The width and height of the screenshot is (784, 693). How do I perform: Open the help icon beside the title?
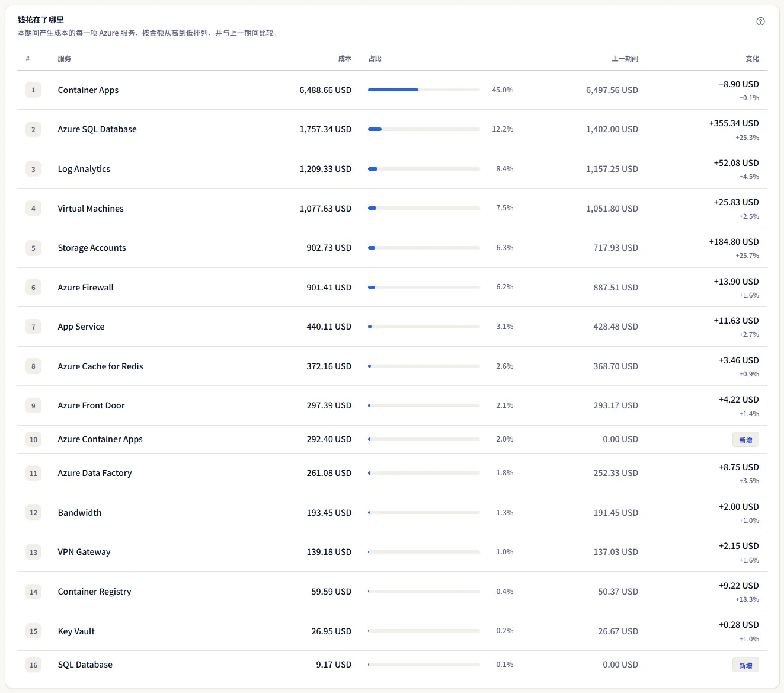760,21
